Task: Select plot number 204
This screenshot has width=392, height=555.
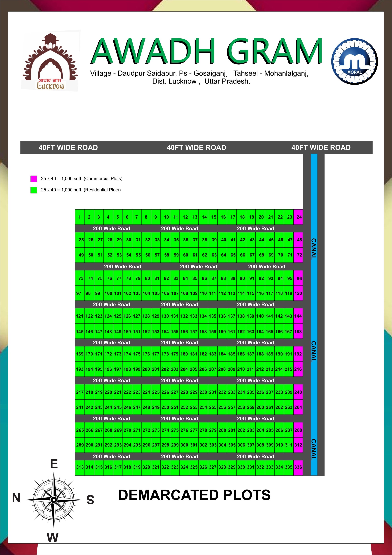Action: click(x=184, y=369)
